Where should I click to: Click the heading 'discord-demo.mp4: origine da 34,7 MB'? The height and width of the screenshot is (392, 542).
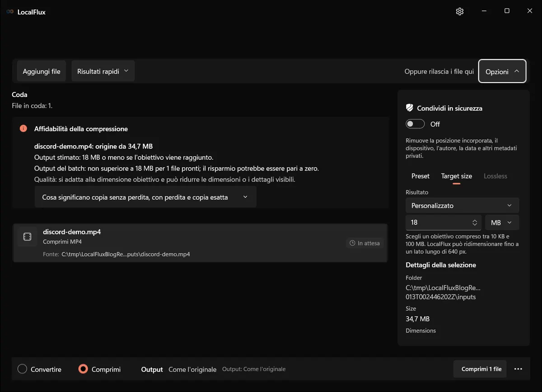click(x=93, y=146)
